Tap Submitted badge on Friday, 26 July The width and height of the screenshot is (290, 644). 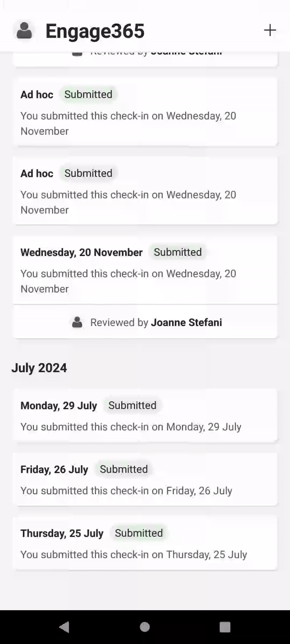tap(123, 469)
